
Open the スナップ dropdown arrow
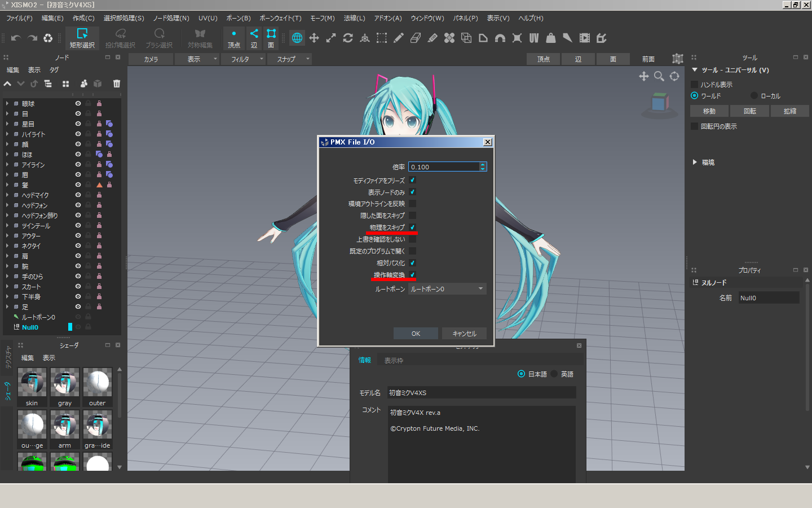[308, 59]
